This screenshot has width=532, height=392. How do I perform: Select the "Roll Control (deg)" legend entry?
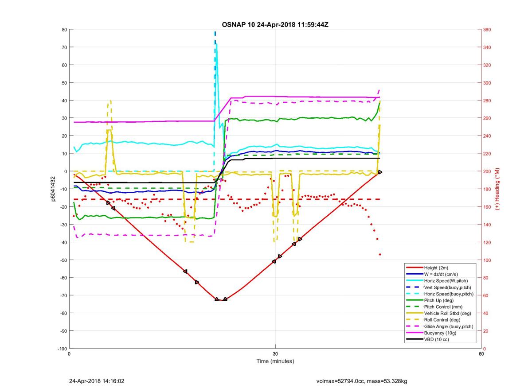tap(442, 320)
